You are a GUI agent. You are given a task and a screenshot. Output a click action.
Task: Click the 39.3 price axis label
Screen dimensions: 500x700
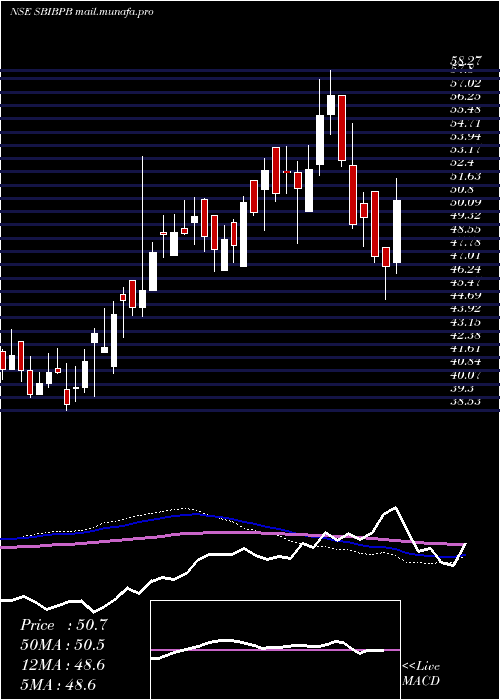(x=462, y=388)
